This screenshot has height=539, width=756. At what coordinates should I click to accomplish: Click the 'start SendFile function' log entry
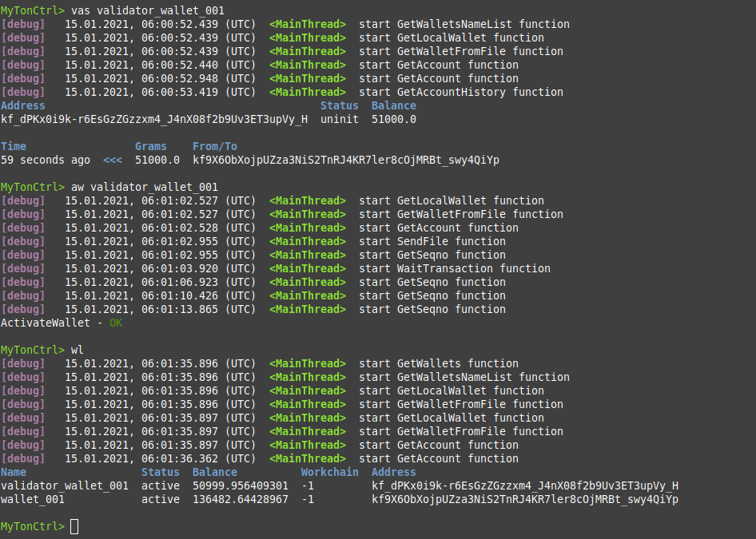pos(432,241)
